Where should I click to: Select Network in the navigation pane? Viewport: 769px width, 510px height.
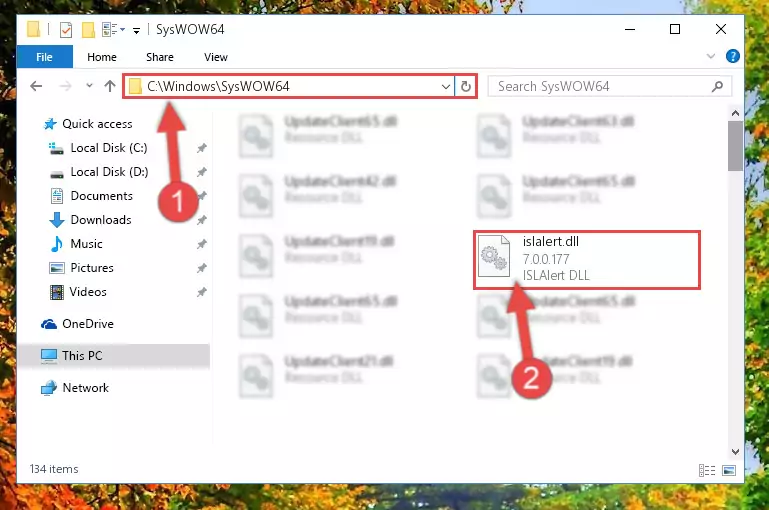tap(85, 387)
